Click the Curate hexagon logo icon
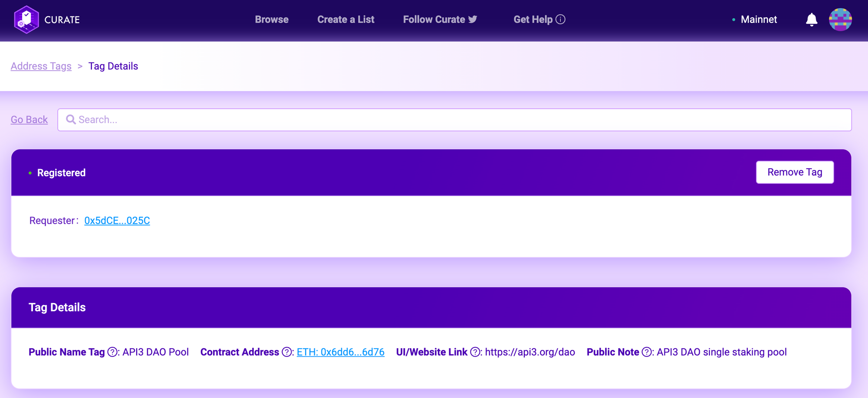 pyautogui.click(x=26, y=20)
